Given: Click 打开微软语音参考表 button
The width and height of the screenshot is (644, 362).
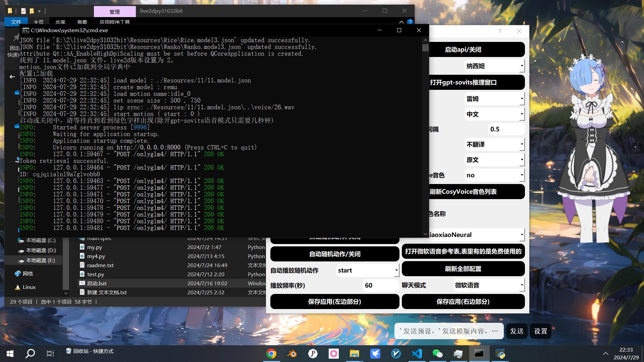Looking at the screenshot, I should 463,251.
